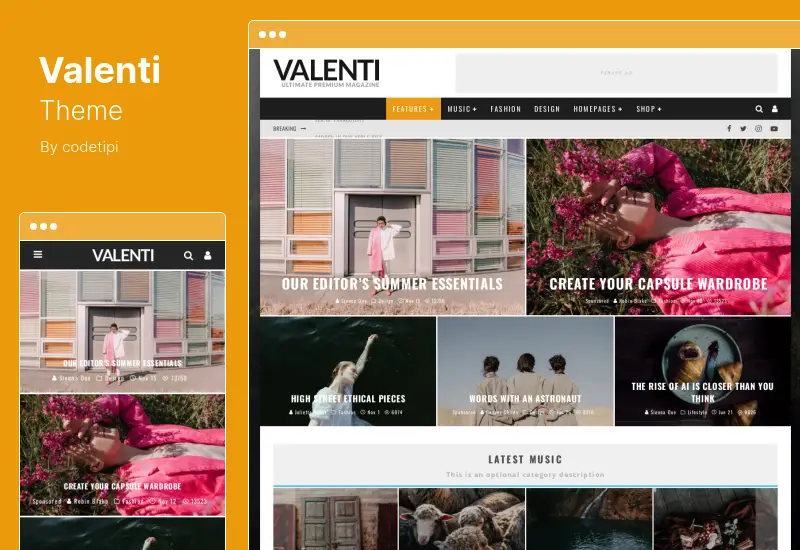Open the YouTube icon in breaking bar
Screen dimensions: 800x550
774,129
